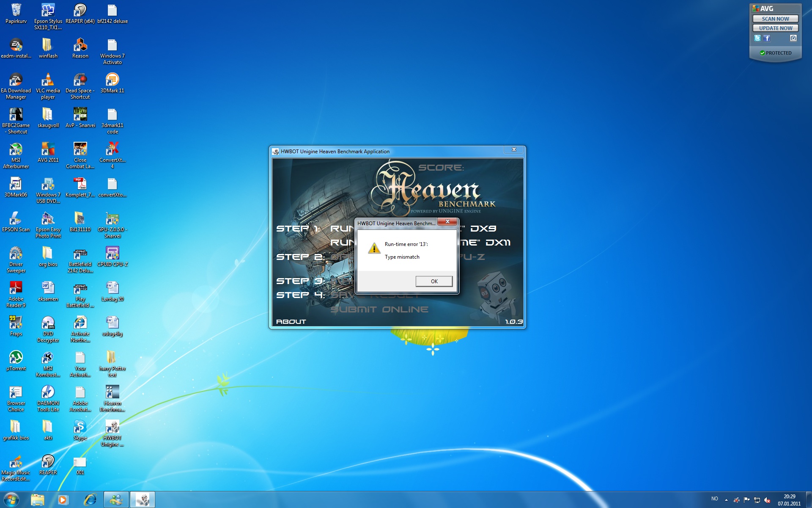The height and width of the screenshot is (508, 812).
Task: Open the Magic Music RecordEdit icon
Action: (x=16, y=468)
